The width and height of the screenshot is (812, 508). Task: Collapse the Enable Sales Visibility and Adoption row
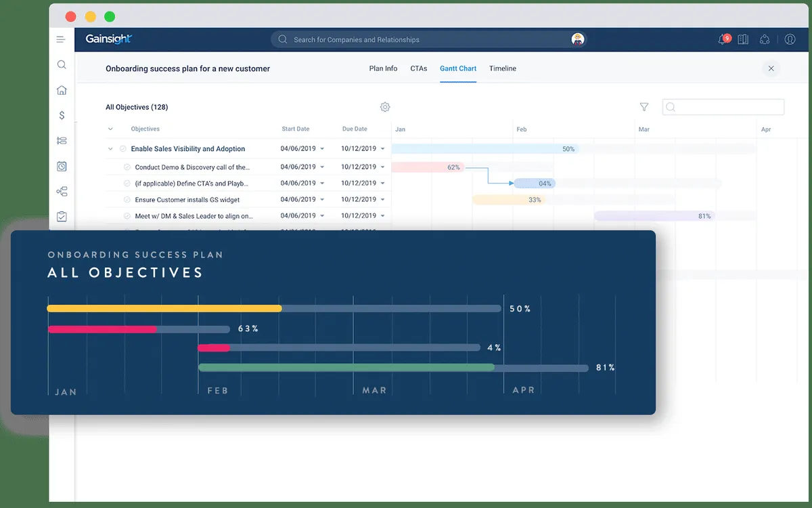tap(110, 149)
